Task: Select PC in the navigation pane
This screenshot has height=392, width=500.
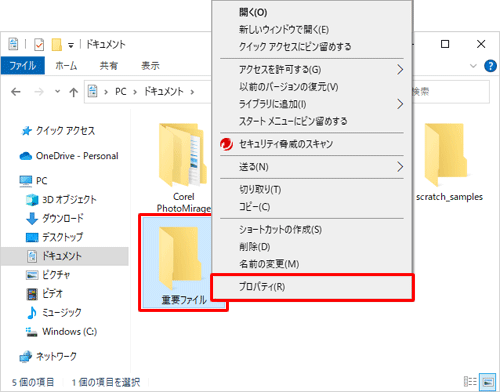Action: 41,181
